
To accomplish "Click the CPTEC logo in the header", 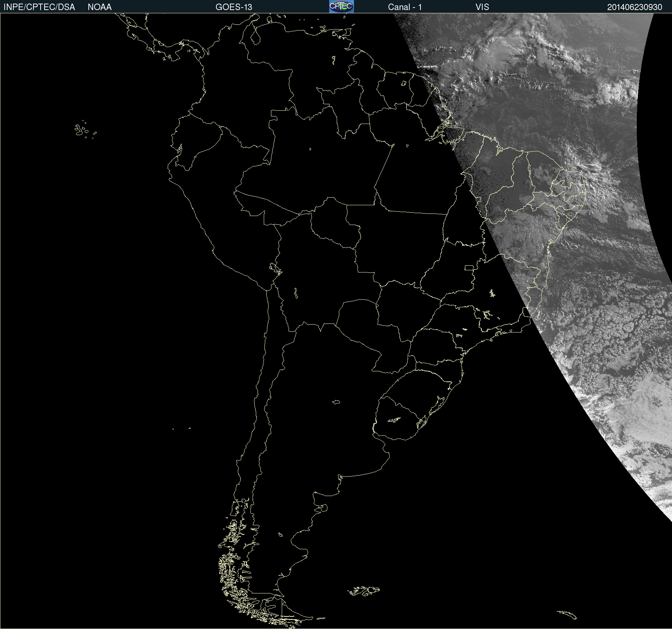I will [341, 6].
